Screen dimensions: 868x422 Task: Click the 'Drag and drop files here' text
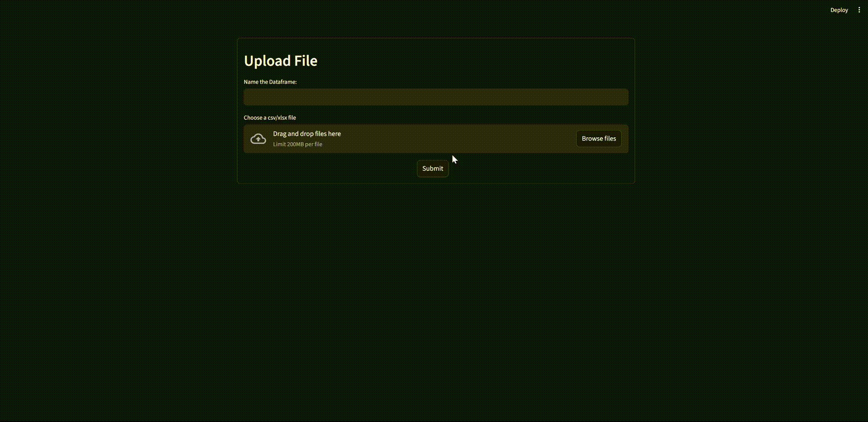(307, 134)
